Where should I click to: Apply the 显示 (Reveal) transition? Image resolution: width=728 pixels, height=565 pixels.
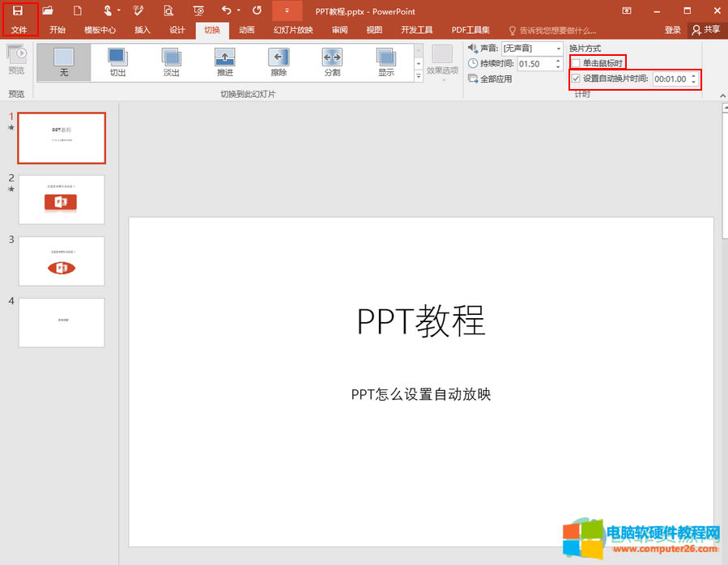(386, 61)
